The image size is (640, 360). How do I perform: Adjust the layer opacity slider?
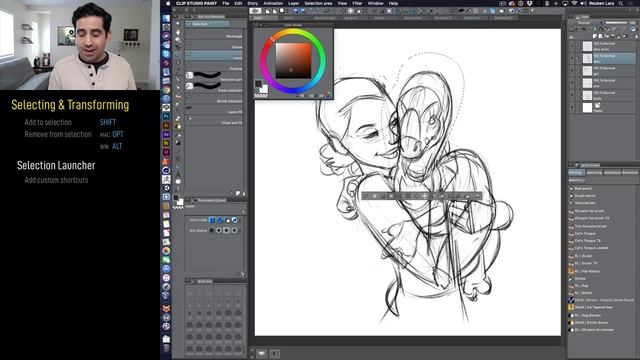tap(618, 23)
